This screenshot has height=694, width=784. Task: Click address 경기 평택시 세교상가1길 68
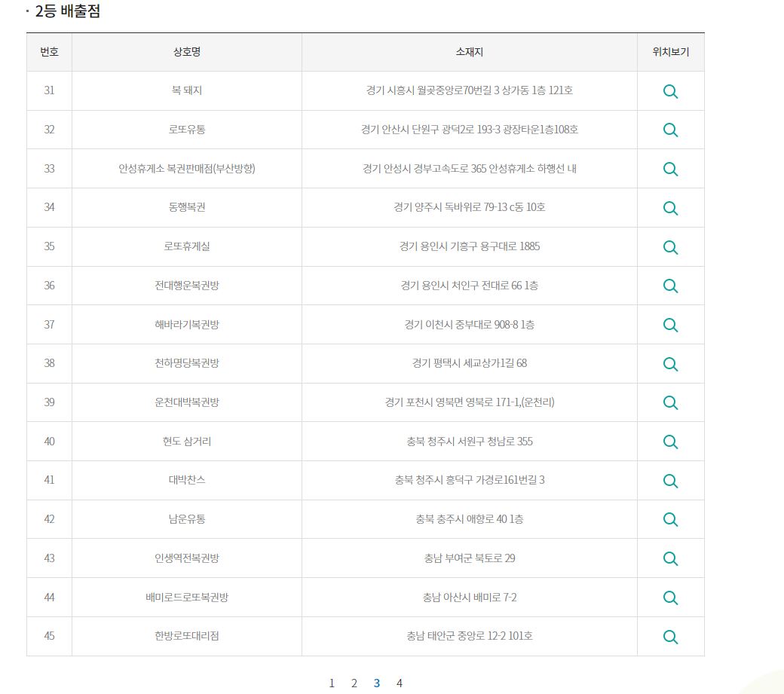pyautogui.click(x=470, y=363)
